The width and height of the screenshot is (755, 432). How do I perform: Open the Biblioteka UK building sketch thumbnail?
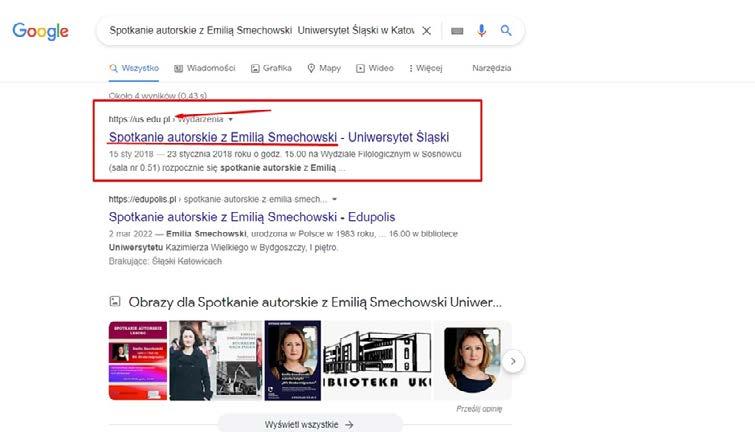377,360
